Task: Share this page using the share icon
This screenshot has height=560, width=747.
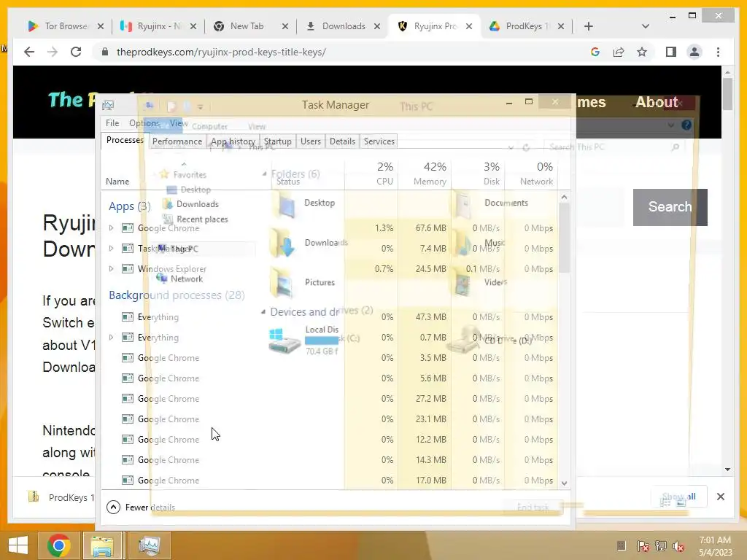Action: (619, 52)
